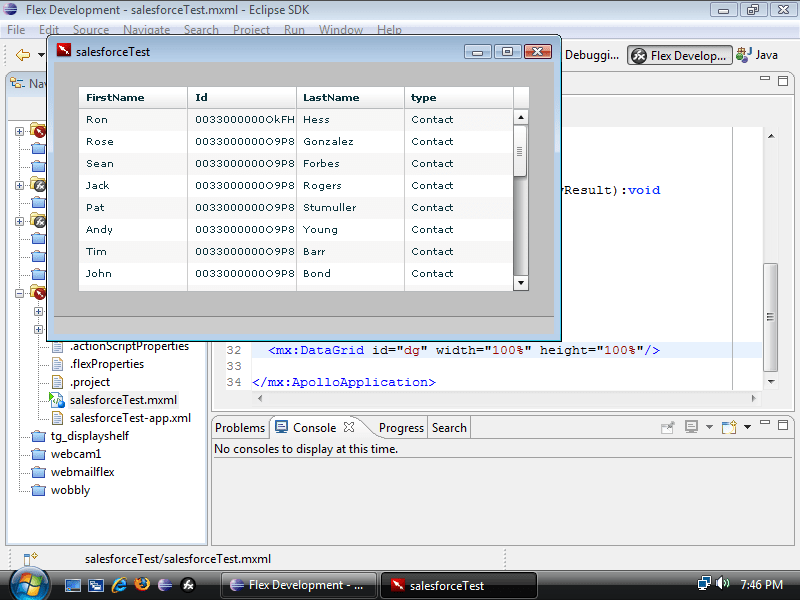
Task: Click the salesforceTest taskbar button
Action: pyautogui.click(x=458, y=585)
